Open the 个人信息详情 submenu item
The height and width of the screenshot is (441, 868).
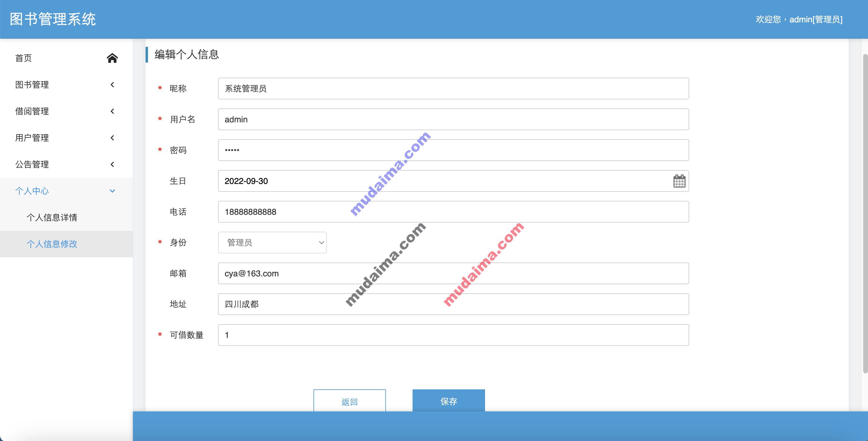66,218
